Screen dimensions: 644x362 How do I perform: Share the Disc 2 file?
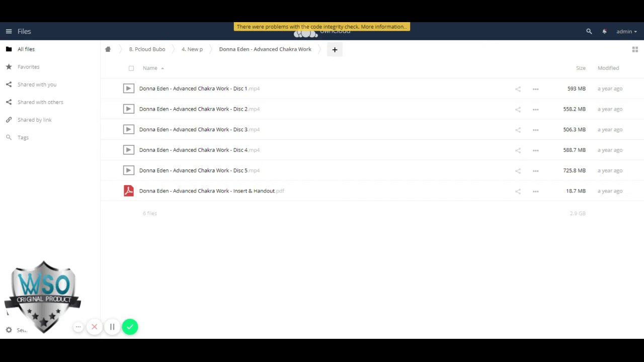click(518, 110)
